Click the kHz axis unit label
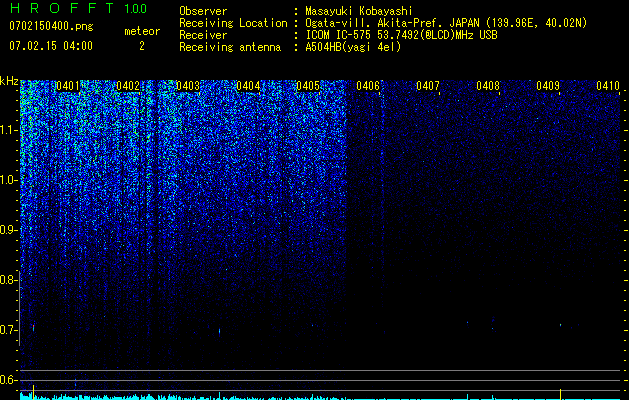 tap(9, 81)
